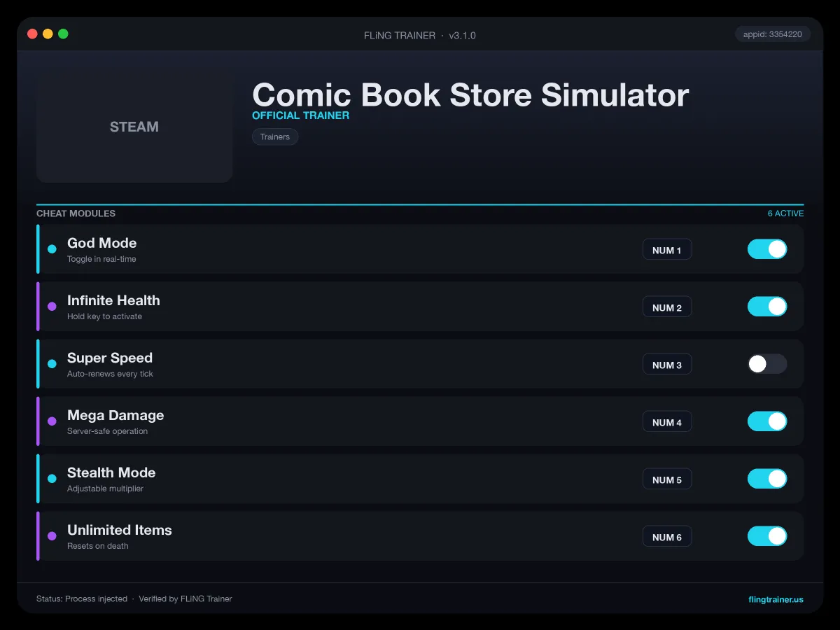This screenshot has width=840, height=630.
Task: Select the NUM 5 hotkey badge
Action: pos(667,479)
